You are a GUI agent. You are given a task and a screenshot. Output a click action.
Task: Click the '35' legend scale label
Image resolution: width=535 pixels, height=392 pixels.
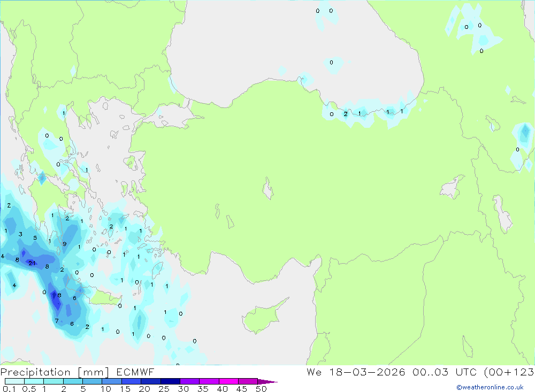(203, 389)
